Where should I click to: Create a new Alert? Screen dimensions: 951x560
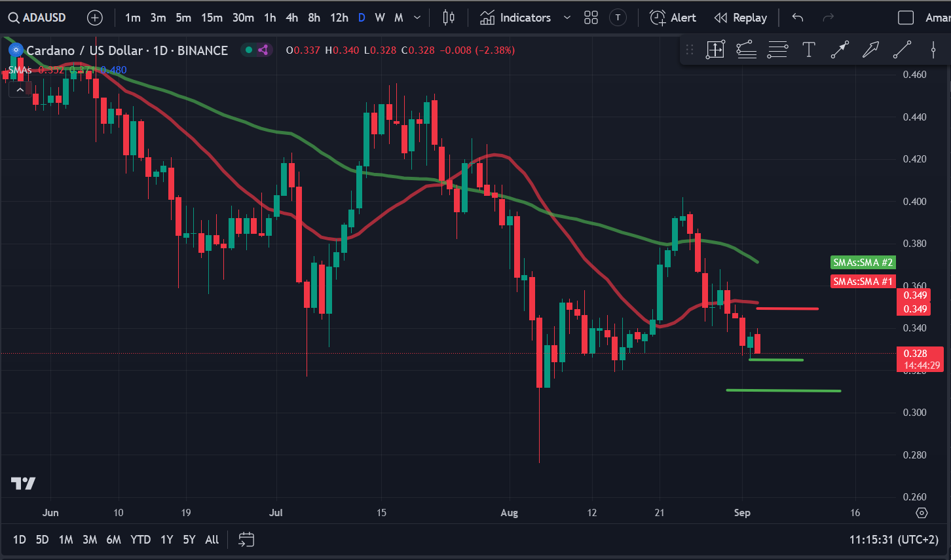click(x=673, y=18)
